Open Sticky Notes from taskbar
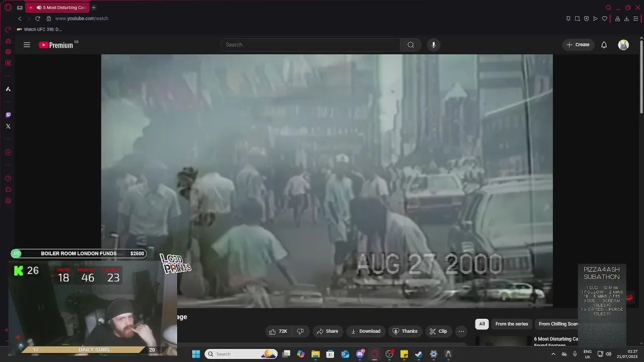Screen dimensions: 644x362 click(404, 354)
